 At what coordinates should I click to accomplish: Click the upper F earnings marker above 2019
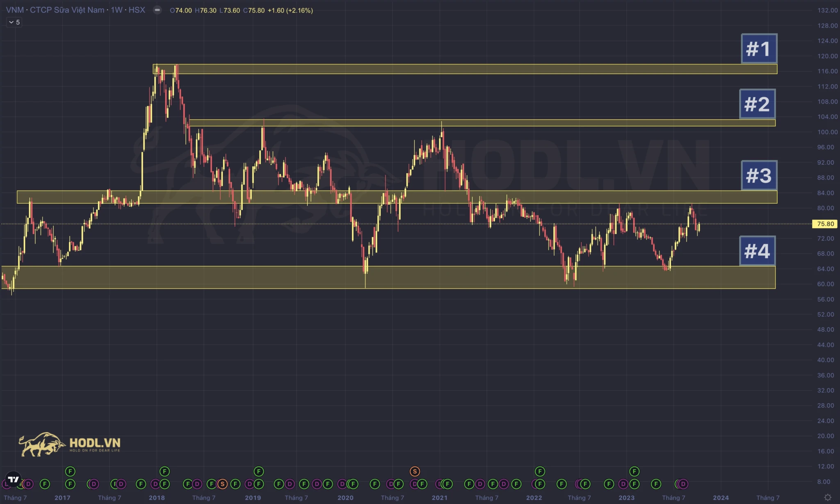point(258,471)
